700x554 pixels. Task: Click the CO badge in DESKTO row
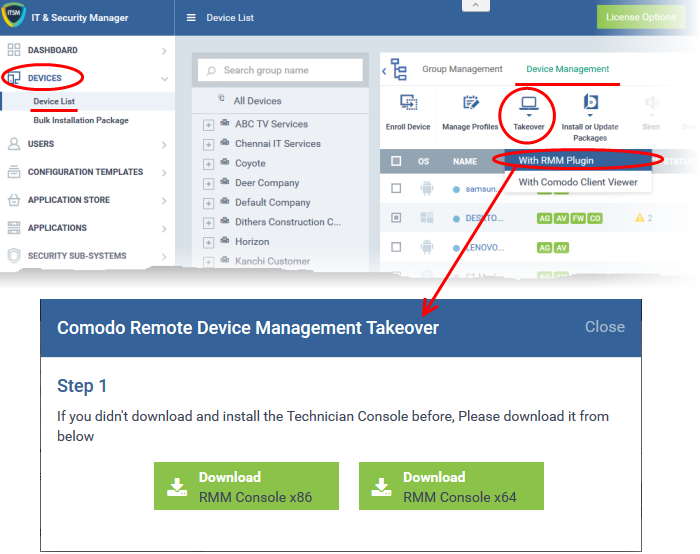(595, 218)
